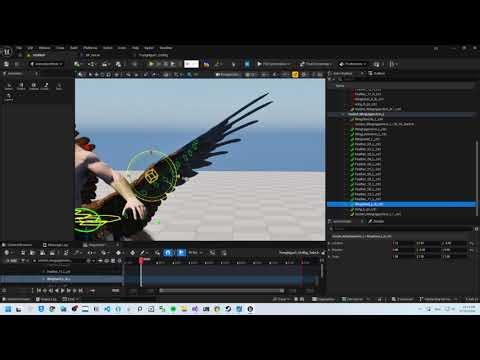Viewport: 480px width, 360px height.
Task: Click the Unreal Engine logo icon
Action: coord(7,51)
